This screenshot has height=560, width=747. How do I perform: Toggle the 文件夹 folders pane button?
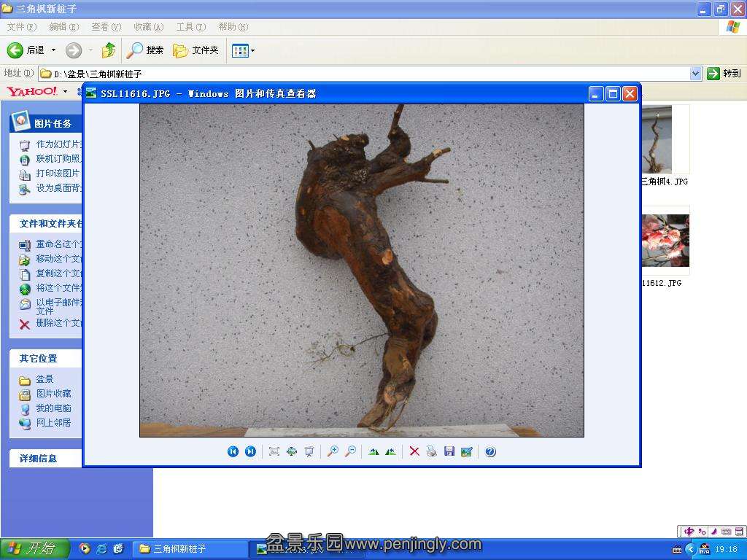196,50
